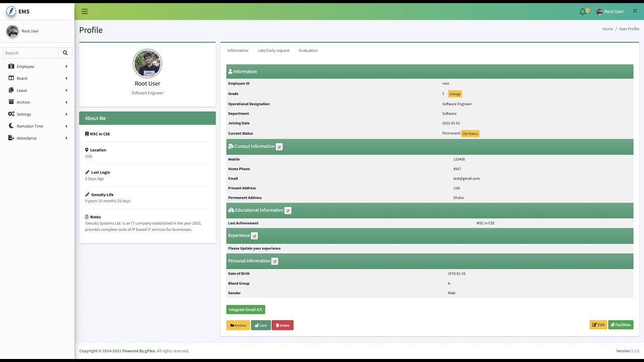
Task: Toggle the hamburger sidebar menu
Action: (x=85, y=12)
